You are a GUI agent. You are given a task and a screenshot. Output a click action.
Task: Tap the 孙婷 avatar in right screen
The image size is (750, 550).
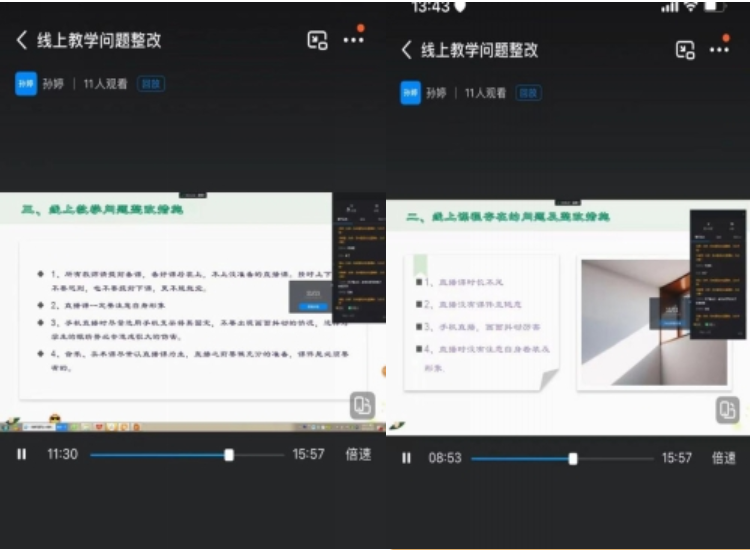point(410,93)
